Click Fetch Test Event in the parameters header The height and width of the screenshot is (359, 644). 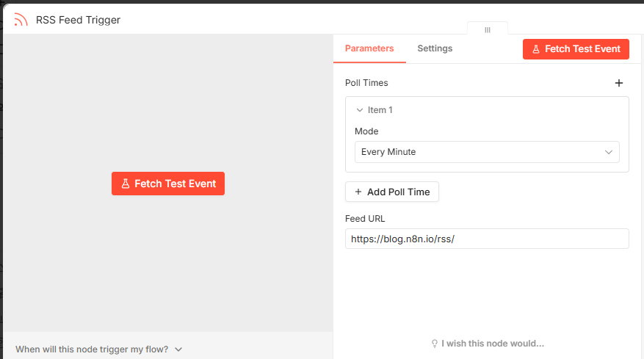pos(576,49)
